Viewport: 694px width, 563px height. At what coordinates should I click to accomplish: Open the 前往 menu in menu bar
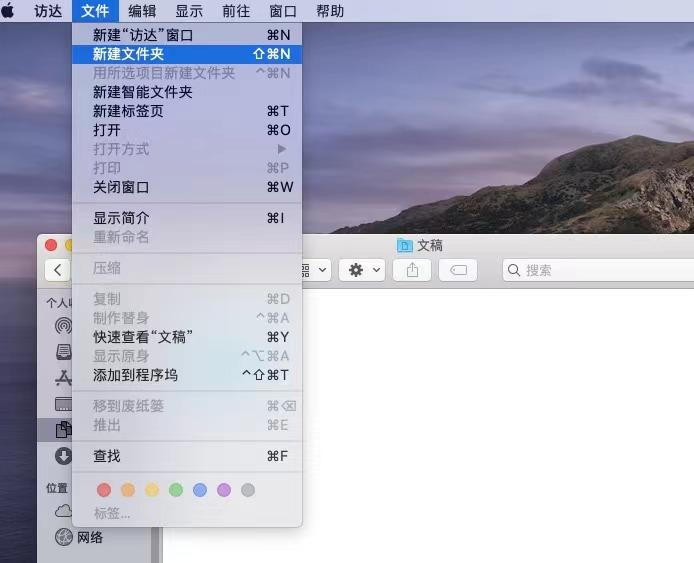click(236, 11)
